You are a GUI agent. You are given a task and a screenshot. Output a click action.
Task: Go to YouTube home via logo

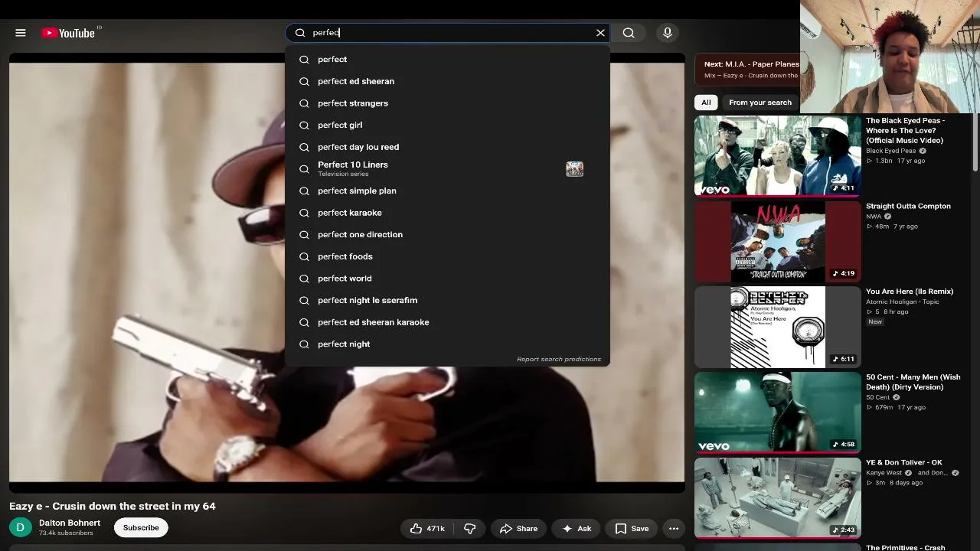tap(68, 33)
